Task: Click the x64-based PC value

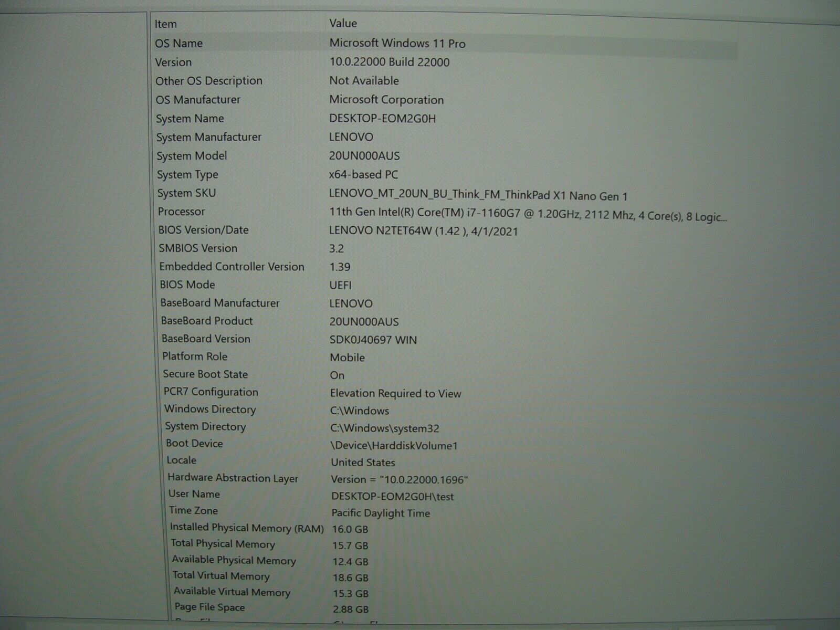Action: pos(363,175)
